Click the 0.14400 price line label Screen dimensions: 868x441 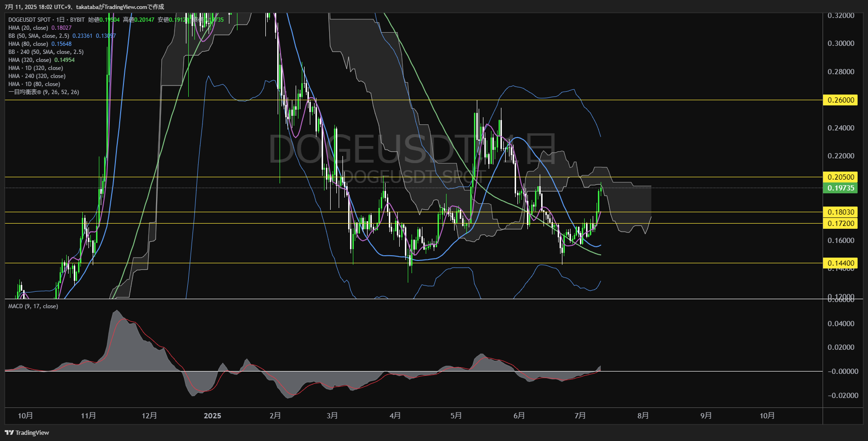click(x=841, y=263)
